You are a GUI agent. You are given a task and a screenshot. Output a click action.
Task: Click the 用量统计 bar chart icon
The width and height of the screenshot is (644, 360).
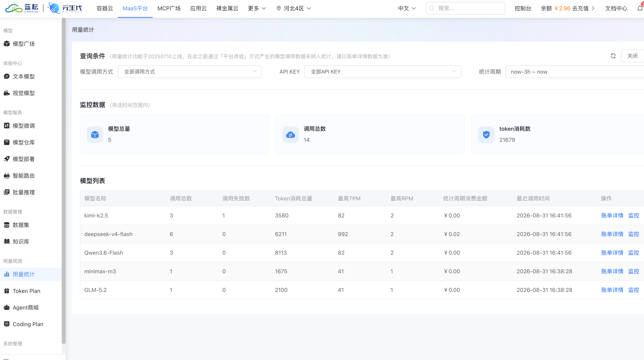click(7, 274)
